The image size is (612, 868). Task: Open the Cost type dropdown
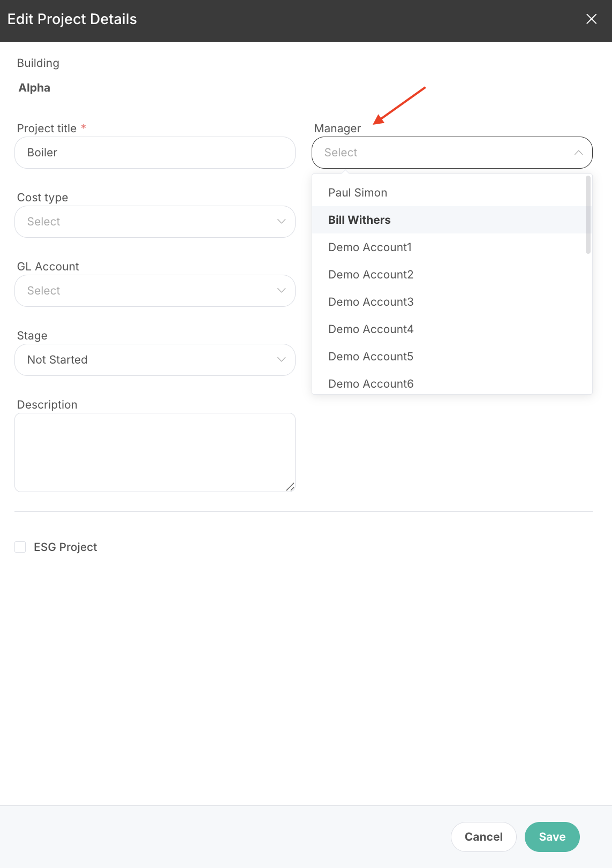coord(155,222)
